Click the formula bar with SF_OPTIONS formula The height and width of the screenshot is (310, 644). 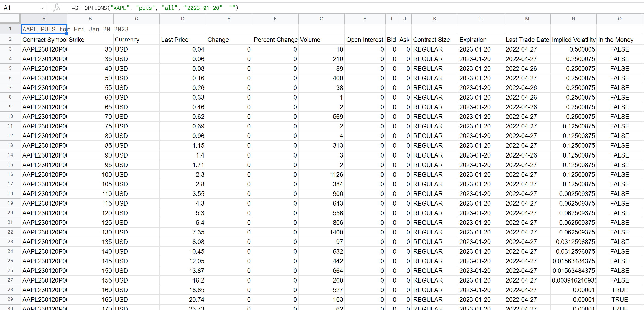pyautogui.click(x=355, y=8)
